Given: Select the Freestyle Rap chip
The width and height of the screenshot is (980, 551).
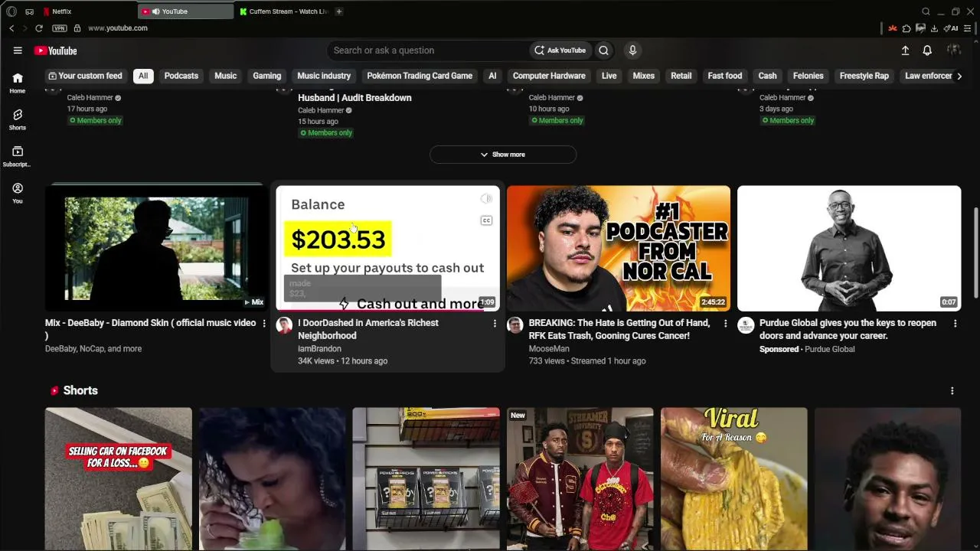Looking at the screenshot, I should pos(864,76).
